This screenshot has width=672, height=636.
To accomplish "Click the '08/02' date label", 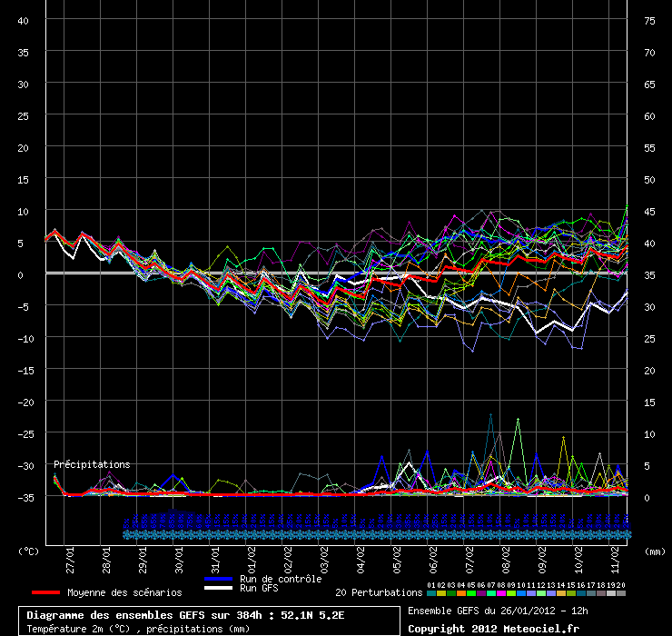I will coord(507,560).
